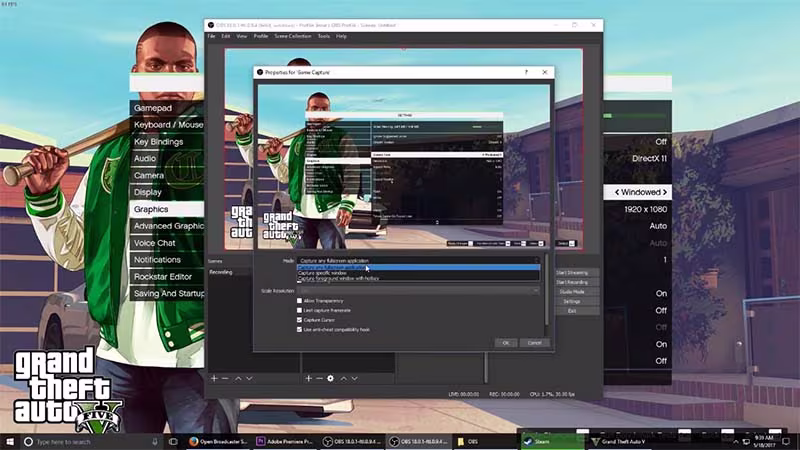Enable Allow Transparency checkbox
This screenshot has height=450, width=800.
[299, 301]
